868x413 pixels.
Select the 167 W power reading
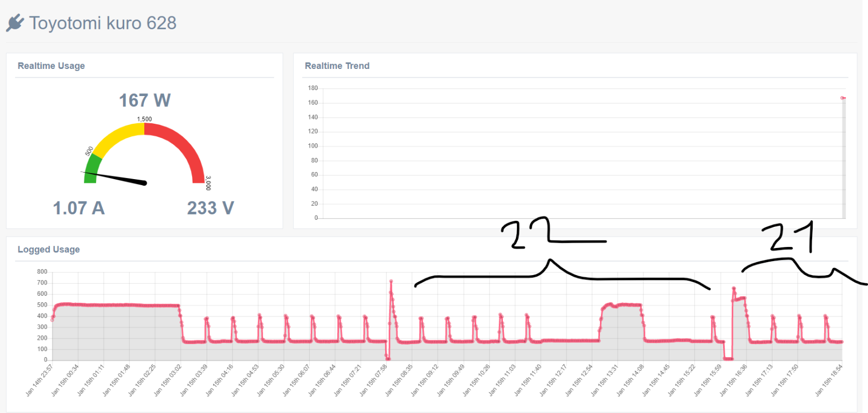(144, 100)
